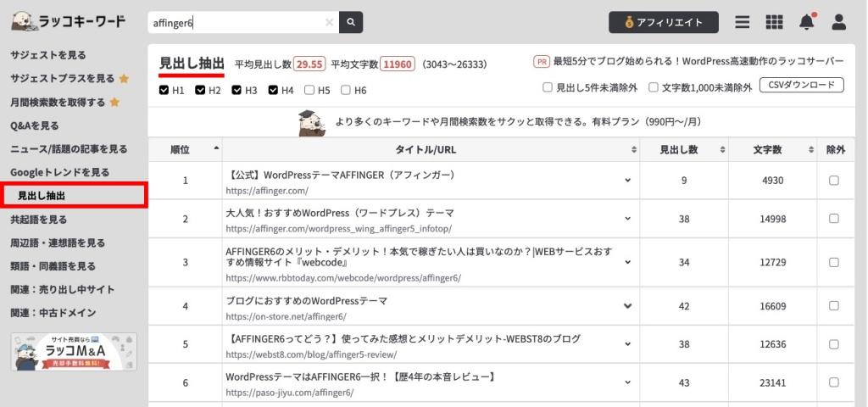
Task: Click the average character count 11960
Action: pos(398,64)
